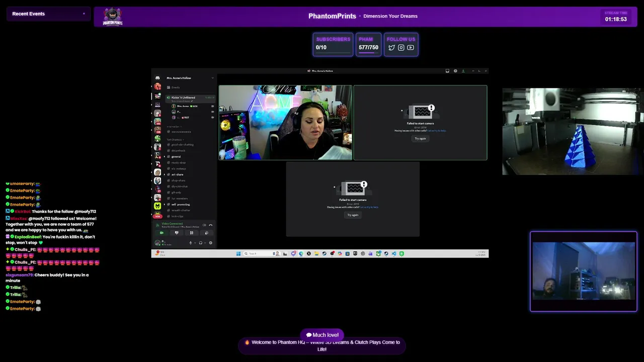This screenshot has width=644, height=362.
Task: Click the 3D printer camera feed
Action: pyautogui.click(x=573, y=132)
